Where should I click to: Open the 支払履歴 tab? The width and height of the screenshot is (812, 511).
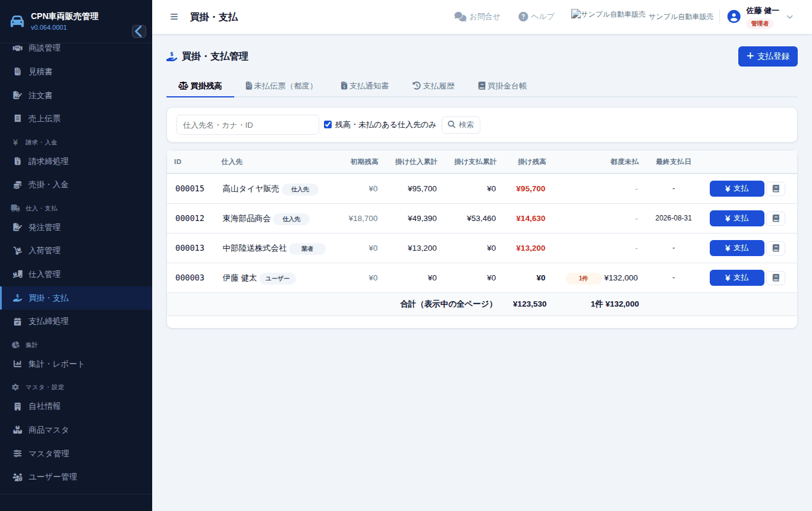tap(433, 86)
